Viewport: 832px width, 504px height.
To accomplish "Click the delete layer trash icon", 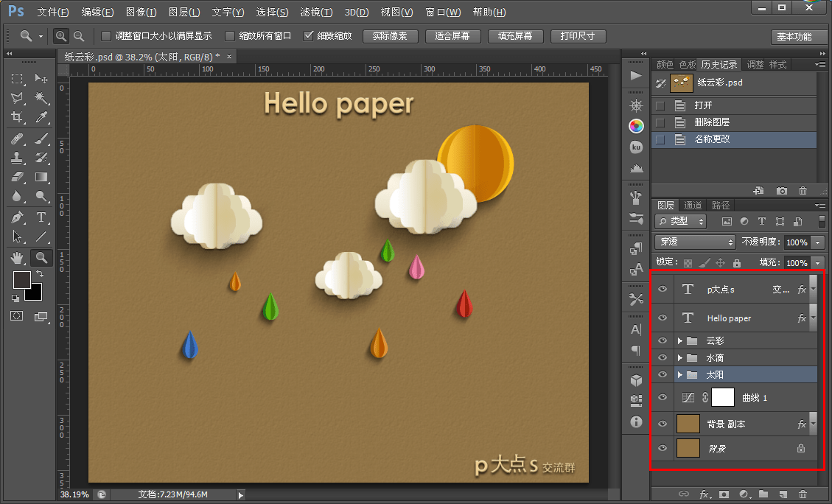I will [x=803, y=494].
